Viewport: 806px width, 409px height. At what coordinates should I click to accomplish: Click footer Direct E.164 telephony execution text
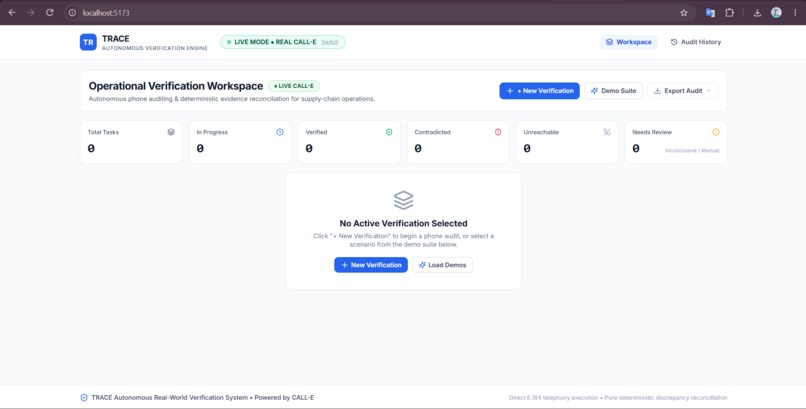click(554, 398)
